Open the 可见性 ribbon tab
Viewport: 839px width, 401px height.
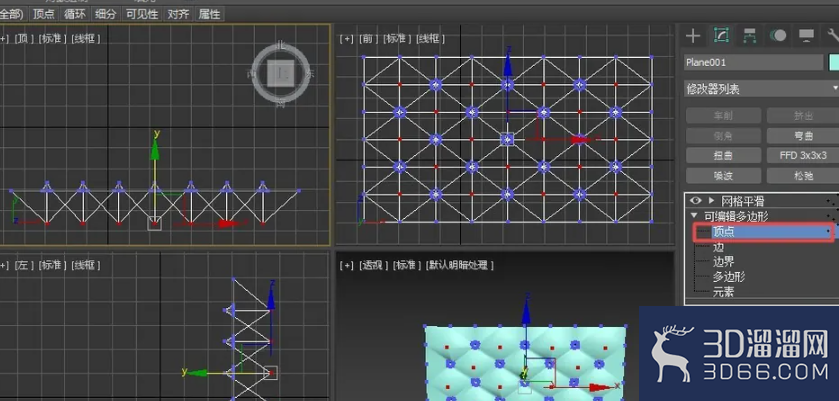pyautogui.click(x=142, y=14)
